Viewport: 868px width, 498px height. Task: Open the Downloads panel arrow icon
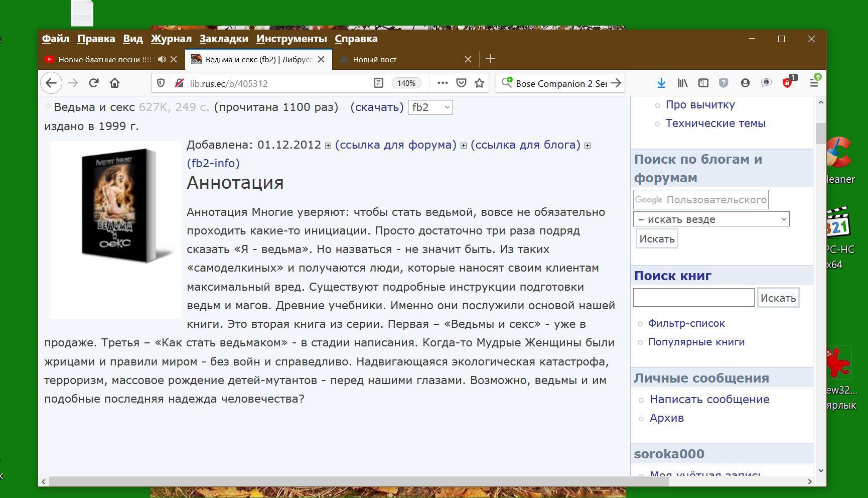tap(661, 83)
